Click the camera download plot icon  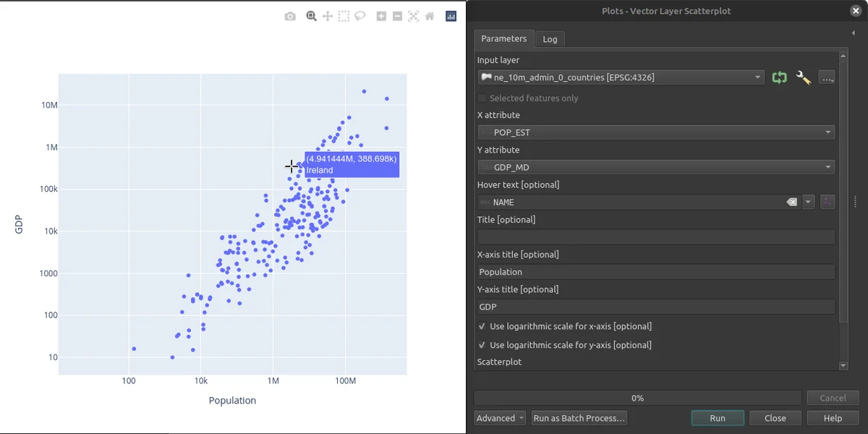click(x=290, y=16)
